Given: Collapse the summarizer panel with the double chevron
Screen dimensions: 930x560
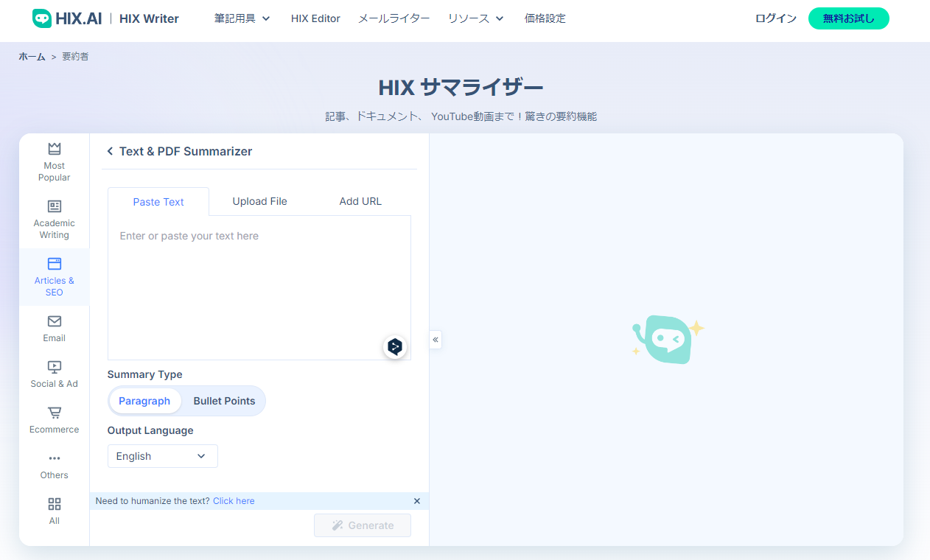Looking at the screenshot, I should click(435, 339).
